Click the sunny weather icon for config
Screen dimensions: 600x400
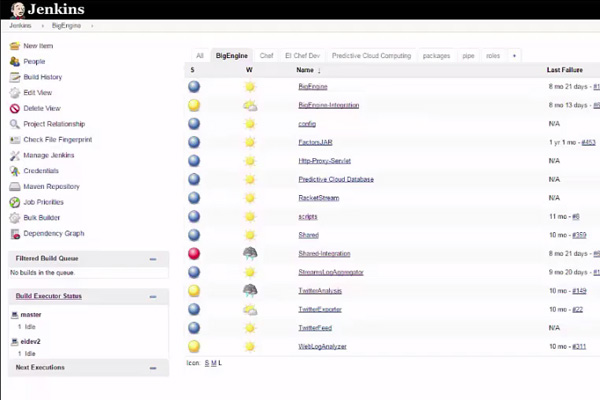tap(250, 124)
